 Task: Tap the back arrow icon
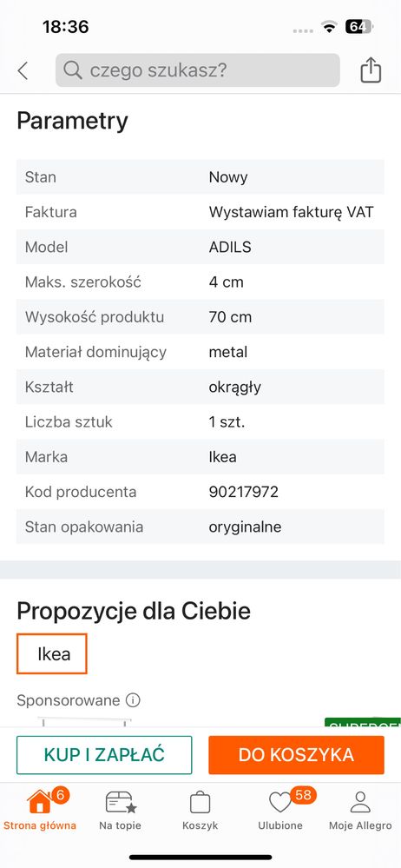coord(23,71)
